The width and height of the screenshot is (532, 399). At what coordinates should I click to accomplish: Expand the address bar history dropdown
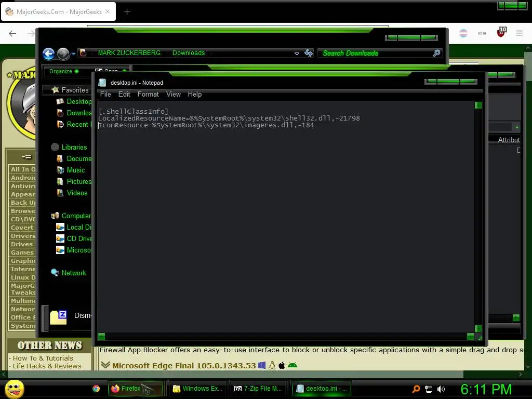(297, 54)
